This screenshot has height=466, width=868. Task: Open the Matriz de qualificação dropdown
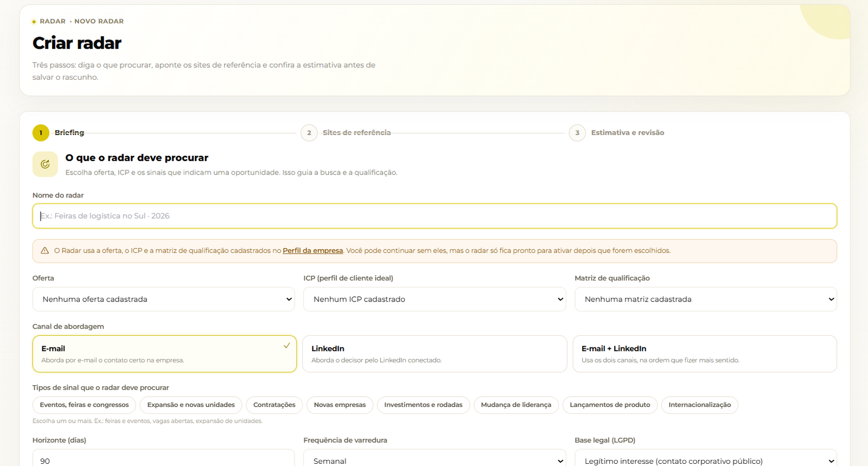(706, 299)
